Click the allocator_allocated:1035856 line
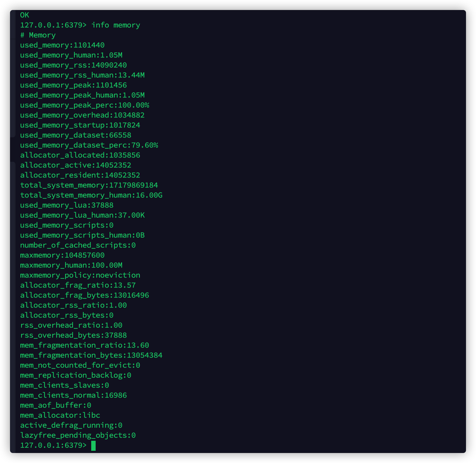Image resolution: width=476 pixels, height=463 pixels. [80, 155]
